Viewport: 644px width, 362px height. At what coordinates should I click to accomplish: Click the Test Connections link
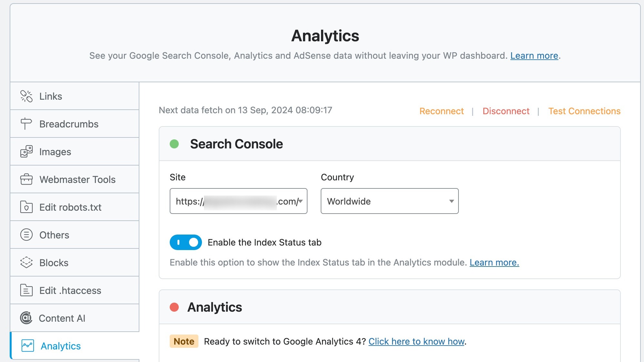click(585, 111)
